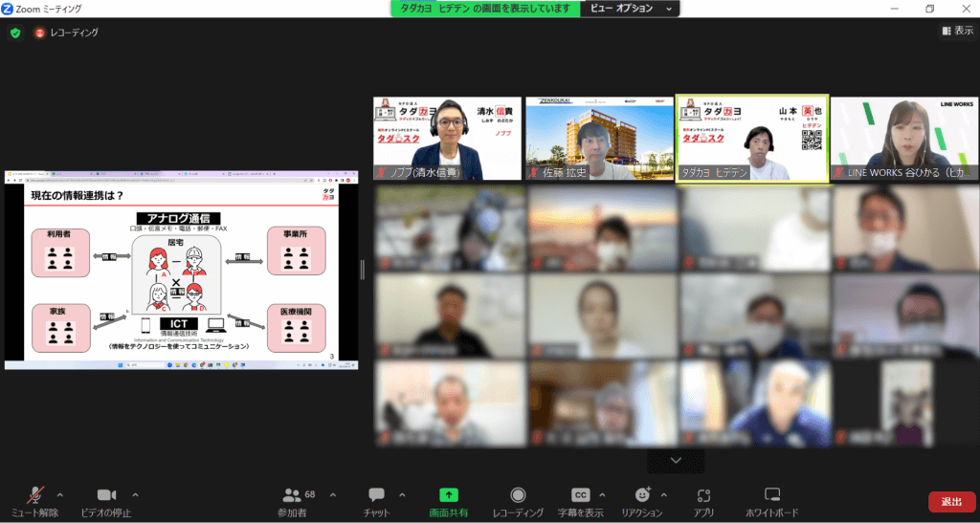Click the green encryption shield icon

[15, 33]
